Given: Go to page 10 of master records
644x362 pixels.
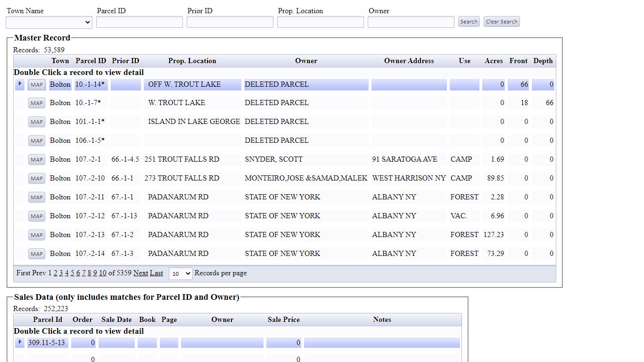Looking at the screenshot, I should [103, 273].
